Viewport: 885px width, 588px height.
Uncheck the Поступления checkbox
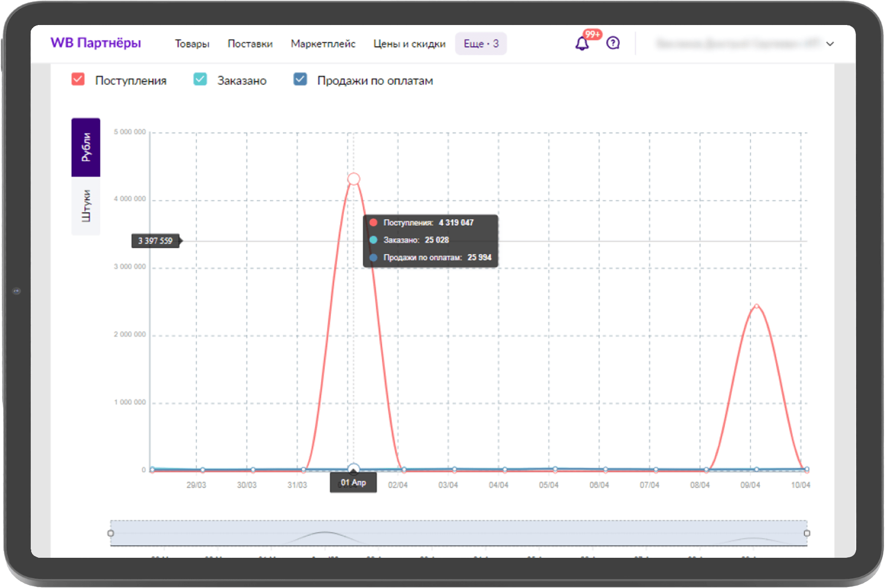pos(78,79)
